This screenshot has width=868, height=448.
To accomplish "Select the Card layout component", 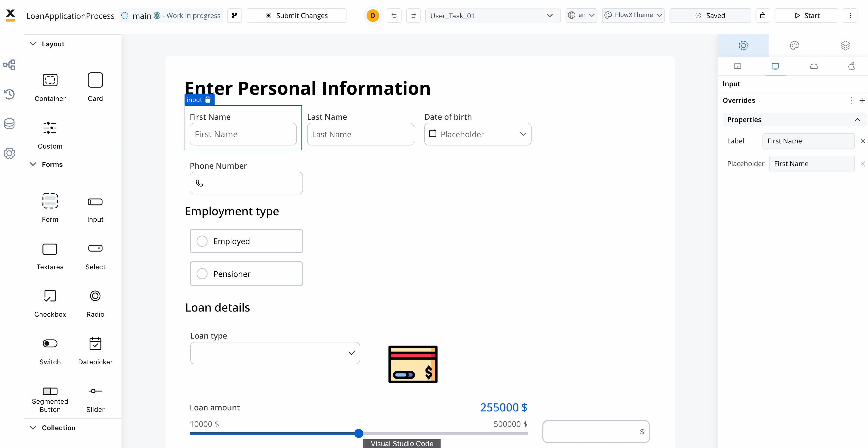I will [95, 87].
